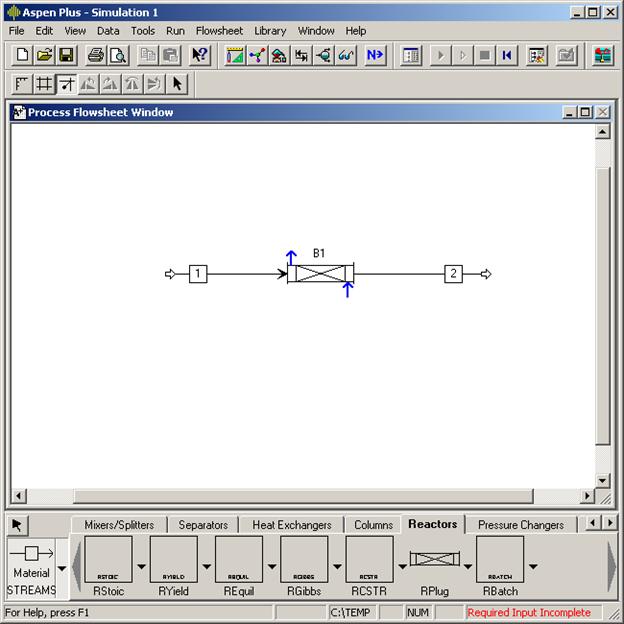Click the context Help question-mark icon

click(x=200, y=55)
